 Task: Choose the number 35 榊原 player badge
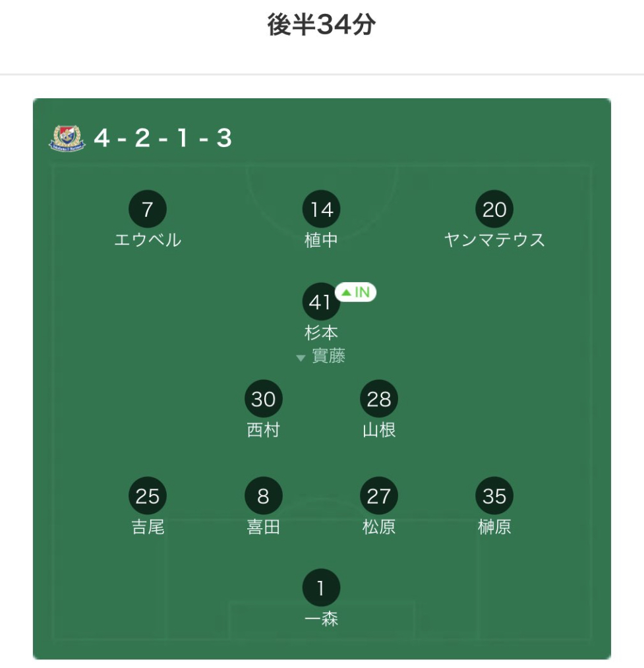[x=494, y=495]
